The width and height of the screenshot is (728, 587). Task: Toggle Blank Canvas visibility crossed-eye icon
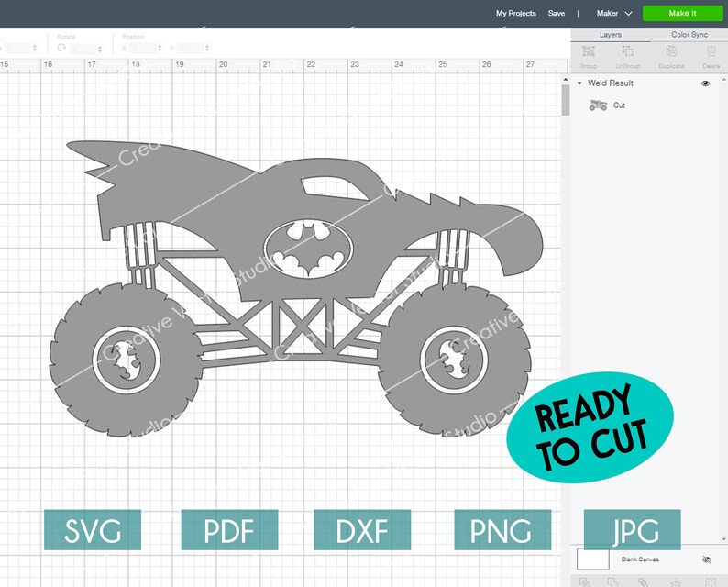[x=707, y=559]
